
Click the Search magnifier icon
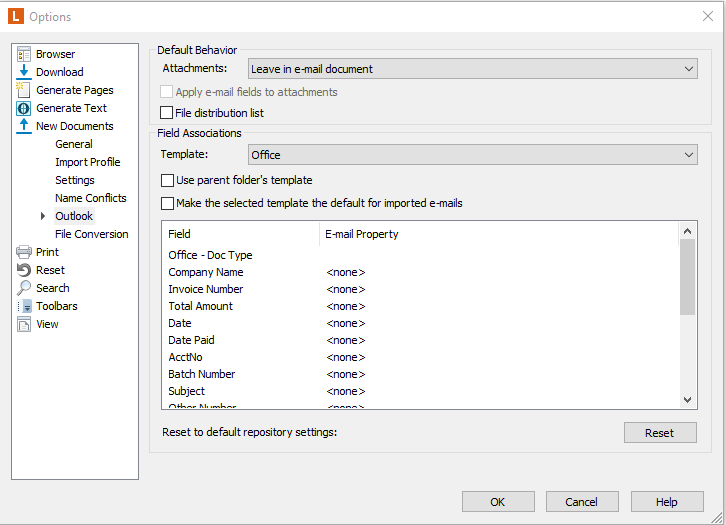point(24,288)
